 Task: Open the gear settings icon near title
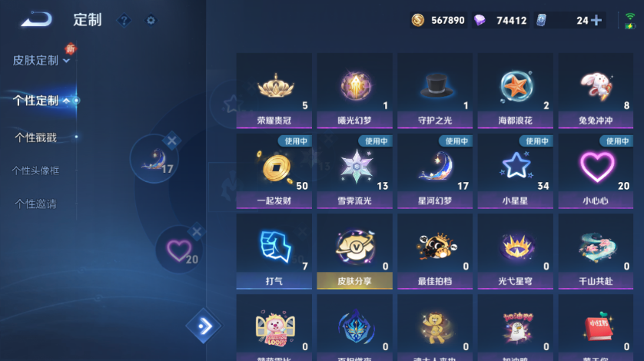(x=151, y=20)
